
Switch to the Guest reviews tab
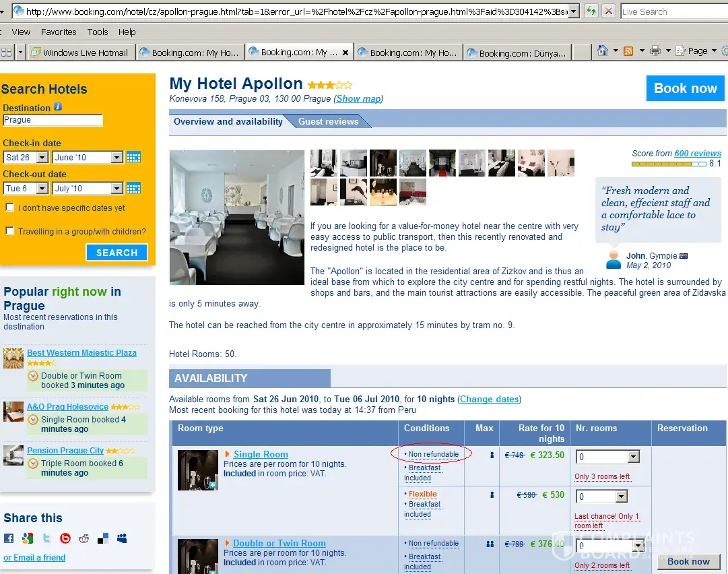328,121
